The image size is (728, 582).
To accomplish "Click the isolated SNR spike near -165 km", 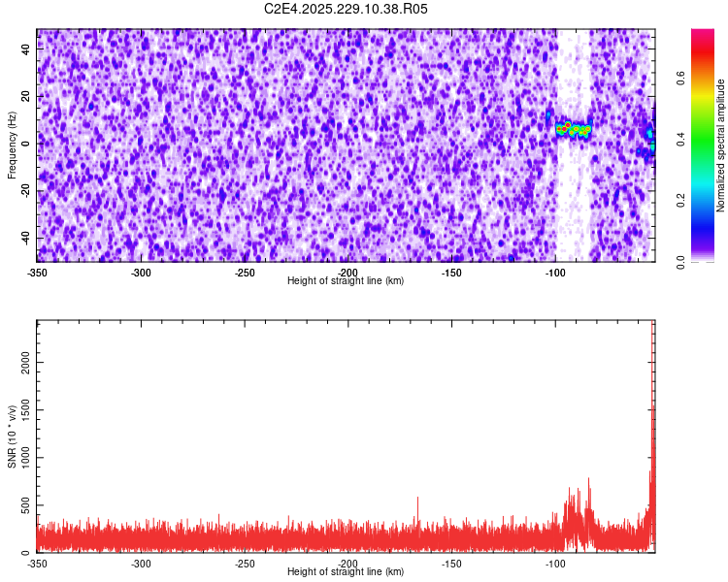I will 417,513.
